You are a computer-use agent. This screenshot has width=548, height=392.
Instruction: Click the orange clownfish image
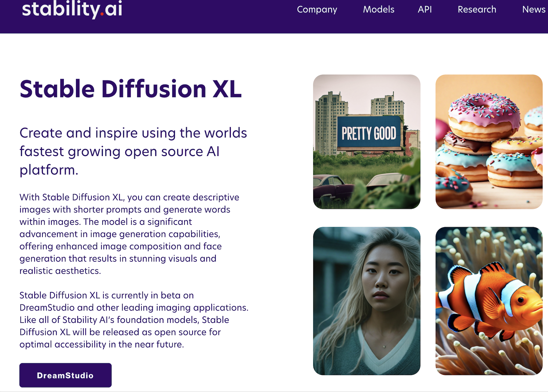[489, 301]
